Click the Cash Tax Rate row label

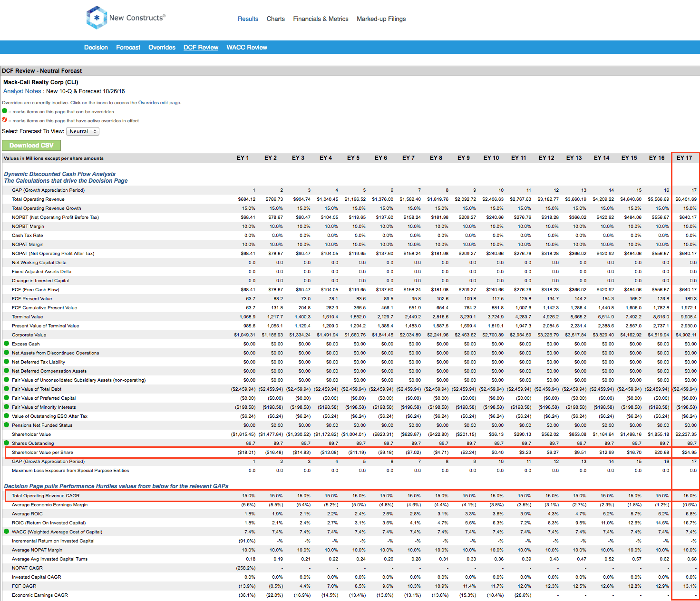(x=28, y=236)
